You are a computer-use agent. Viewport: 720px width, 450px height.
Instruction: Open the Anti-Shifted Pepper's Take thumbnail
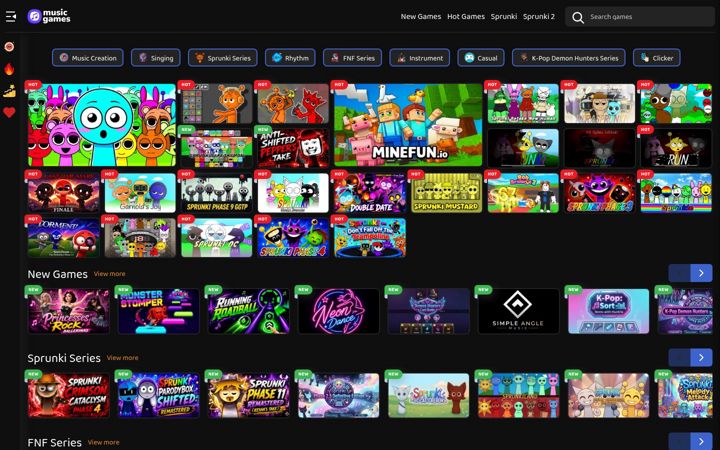pos(293,147)
